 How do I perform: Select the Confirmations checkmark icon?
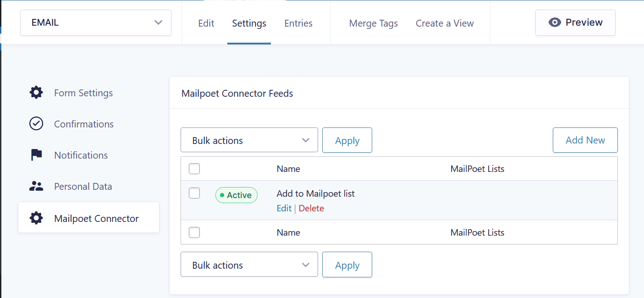36,124
